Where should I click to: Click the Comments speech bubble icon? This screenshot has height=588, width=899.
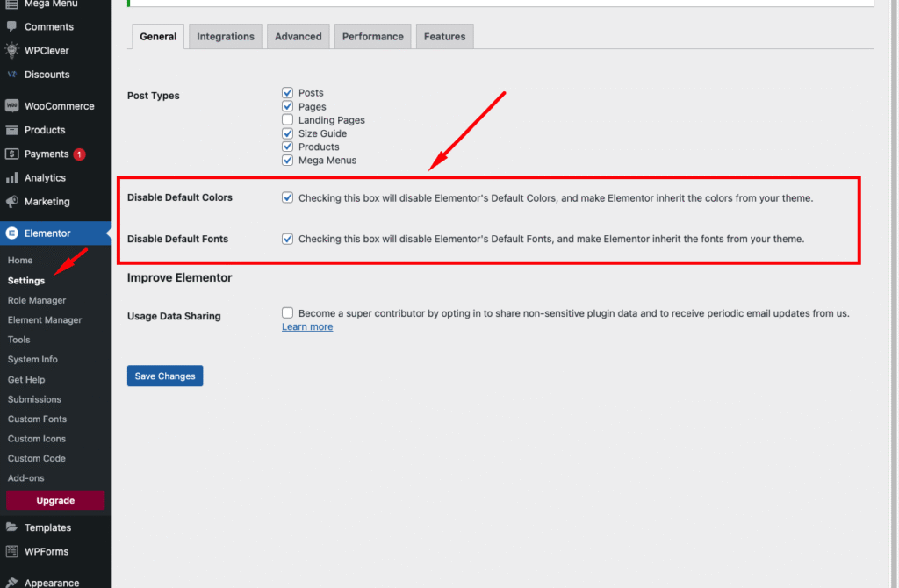11,26
